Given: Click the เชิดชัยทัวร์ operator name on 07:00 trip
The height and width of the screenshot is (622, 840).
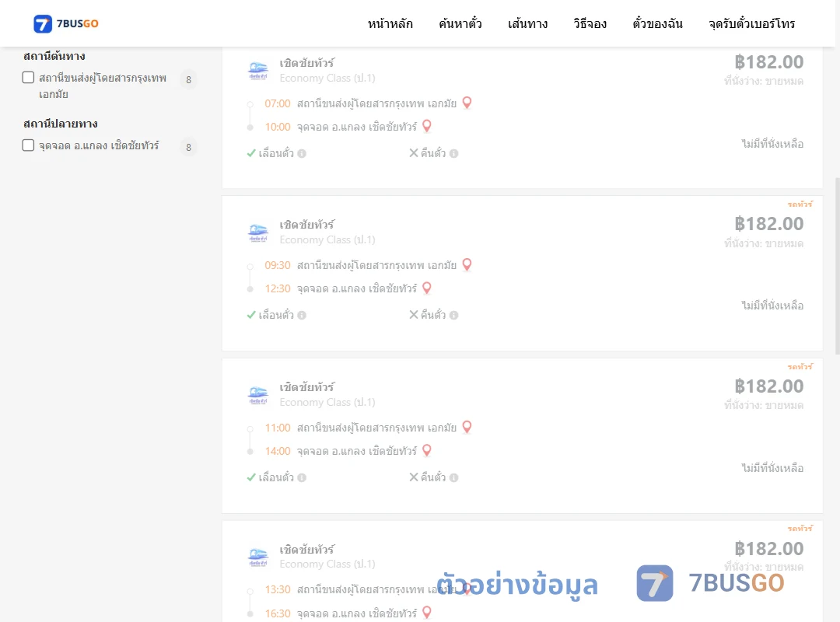Looking at the screenshot, I should (x=307, y=63).
